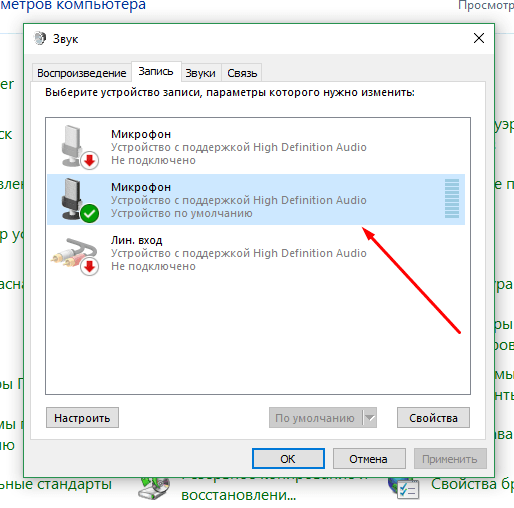Click the green checkmark badge on the default microphone
Viewport: 514px width, 508px height.
pyautogui.click(x=89, y=213)
